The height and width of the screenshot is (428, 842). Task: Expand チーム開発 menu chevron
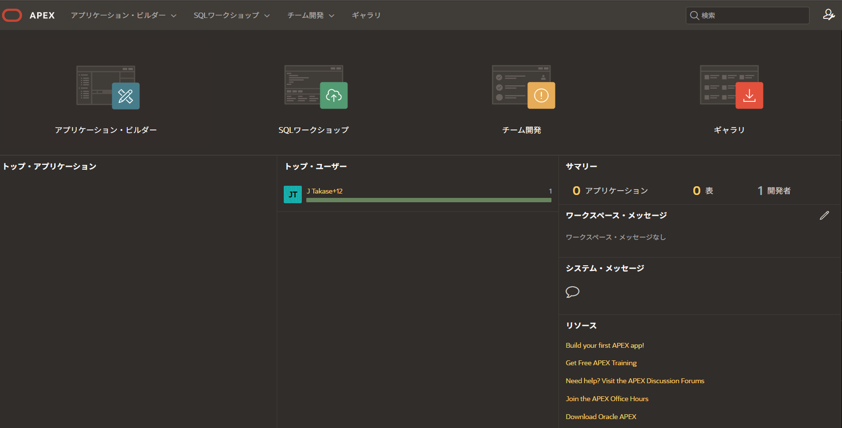click(x=331, y=16)
